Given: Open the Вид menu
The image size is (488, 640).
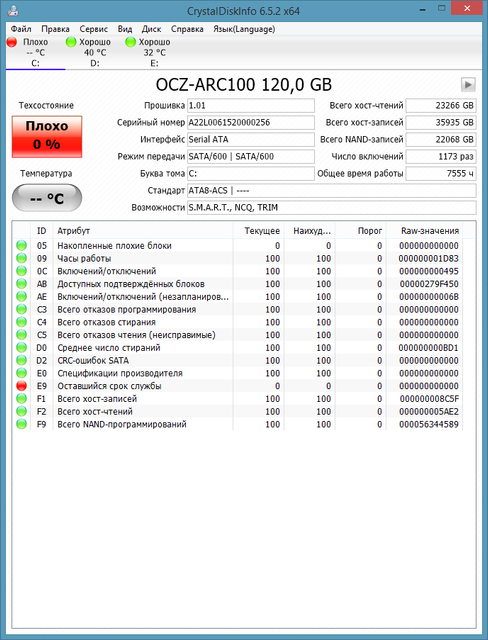Looking at the screenshot, I should pos(124,29).
